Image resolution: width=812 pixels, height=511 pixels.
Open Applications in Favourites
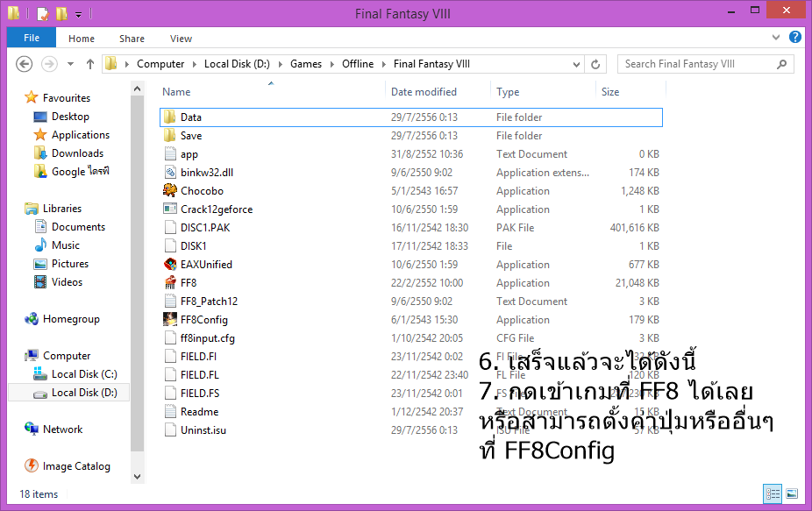[x=71, y=135]
